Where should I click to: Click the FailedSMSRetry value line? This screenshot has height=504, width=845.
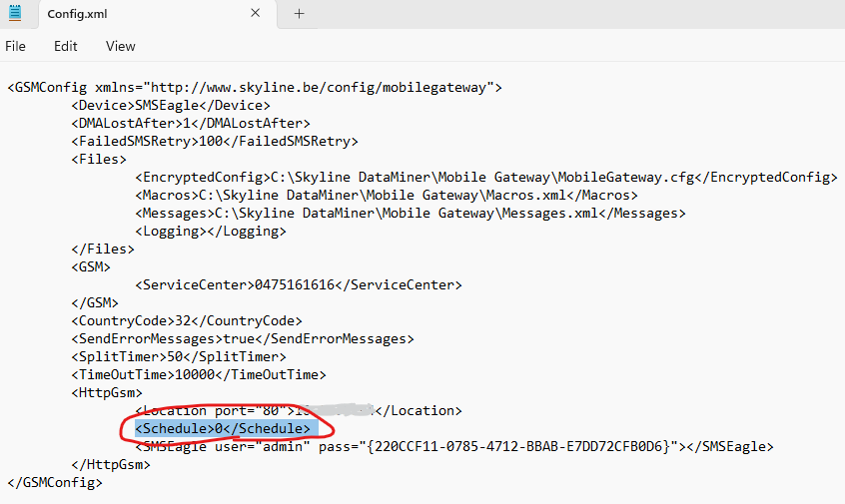214,141
